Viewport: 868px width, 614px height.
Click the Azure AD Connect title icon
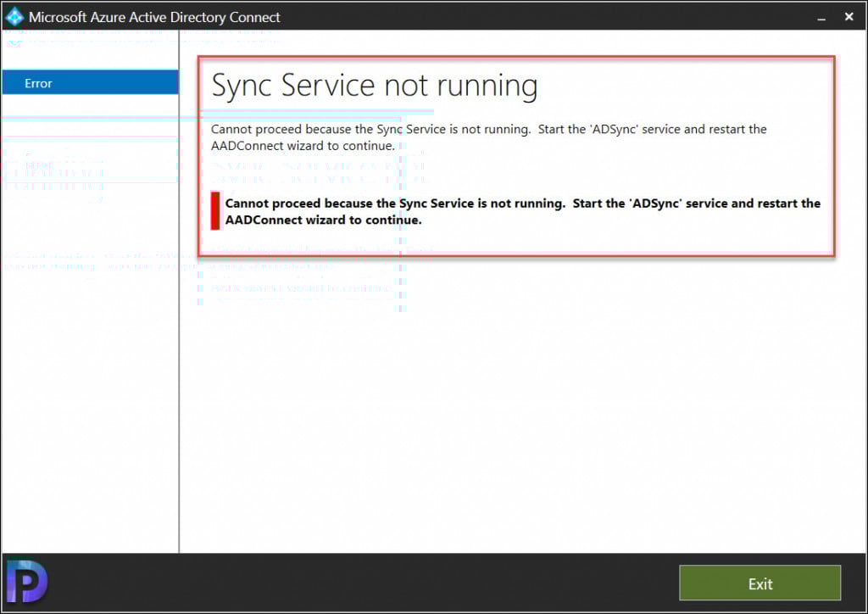[14, 17]
